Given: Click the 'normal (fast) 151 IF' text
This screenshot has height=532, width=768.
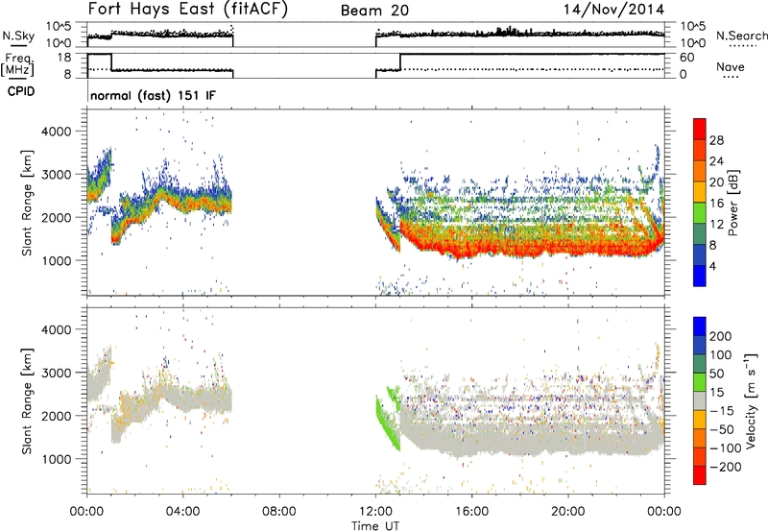Looking at the screenshot, I should coord(153,95).
